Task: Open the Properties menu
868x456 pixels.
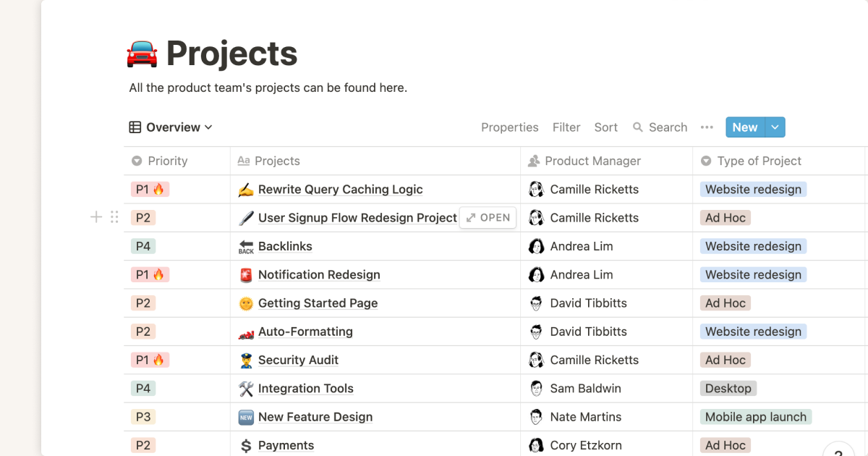Action: click(x=509, y=127)
